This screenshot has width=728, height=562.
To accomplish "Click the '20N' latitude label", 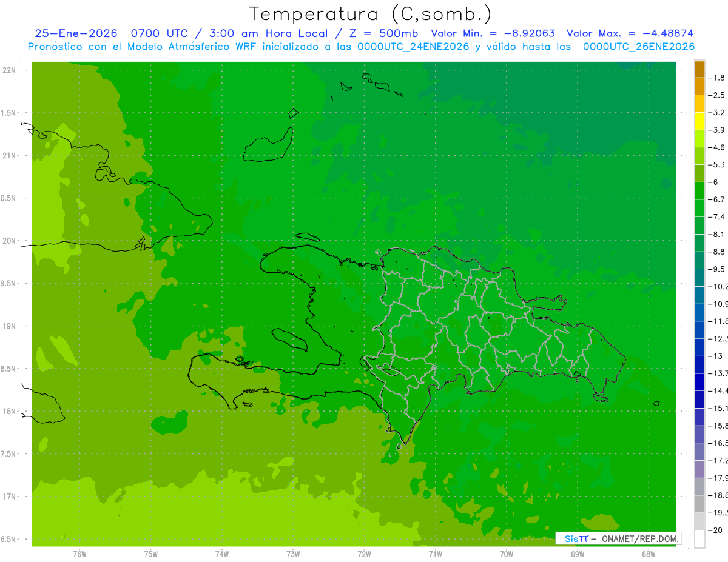I will tap(9, 241).
